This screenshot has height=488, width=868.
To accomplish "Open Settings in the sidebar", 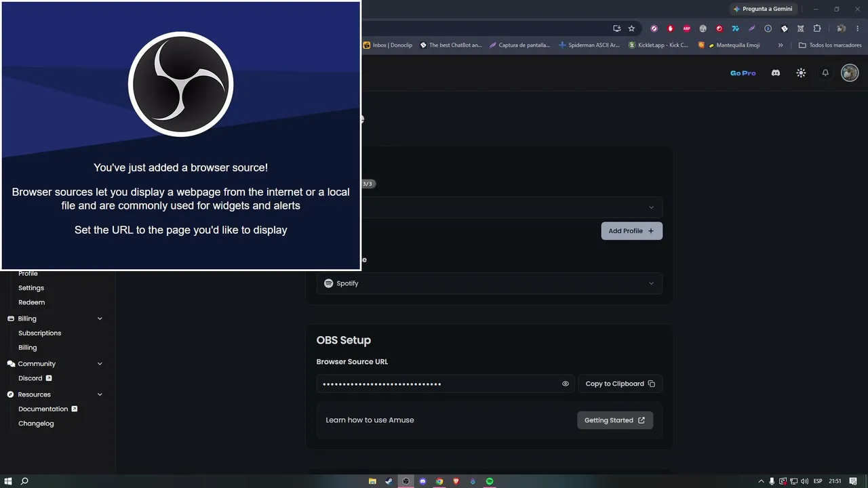I will (31, 288).
